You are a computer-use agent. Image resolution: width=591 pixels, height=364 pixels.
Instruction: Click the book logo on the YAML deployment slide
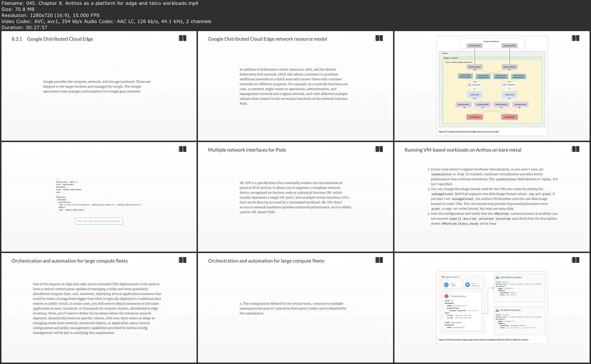(182, 149)
